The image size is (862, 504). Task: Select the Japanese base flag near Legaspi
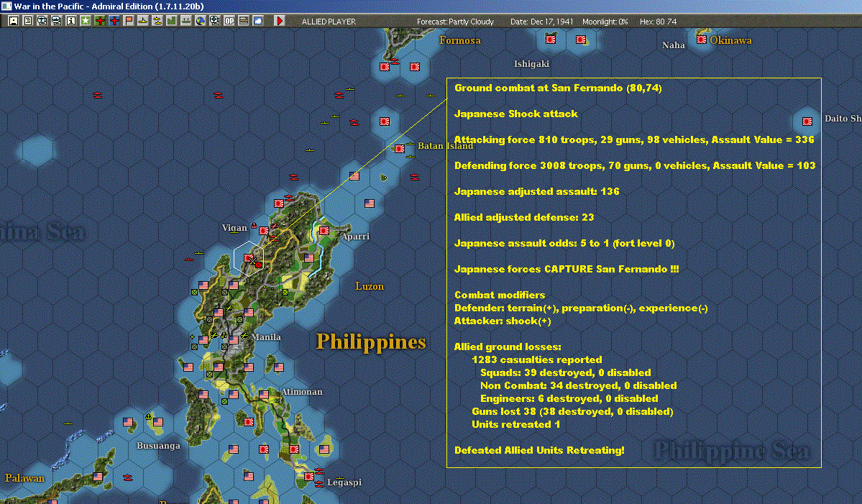[x=309, y=477]
